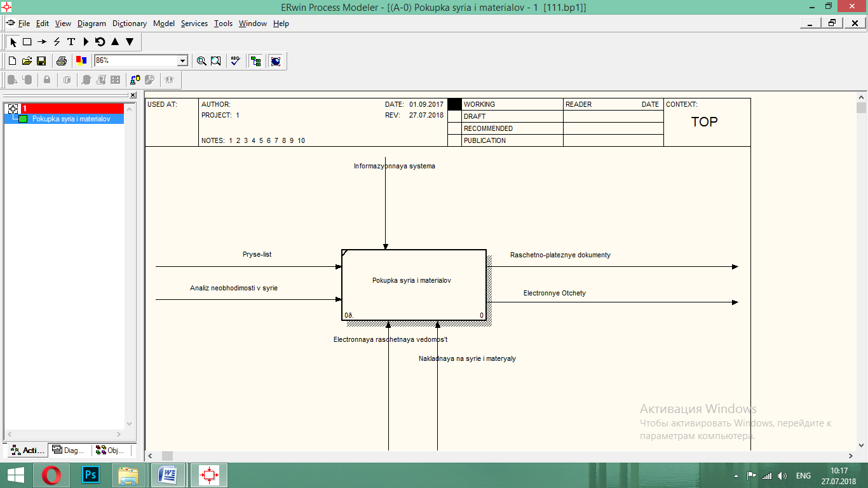
Task: Select the Text tool
Action: 71,42
